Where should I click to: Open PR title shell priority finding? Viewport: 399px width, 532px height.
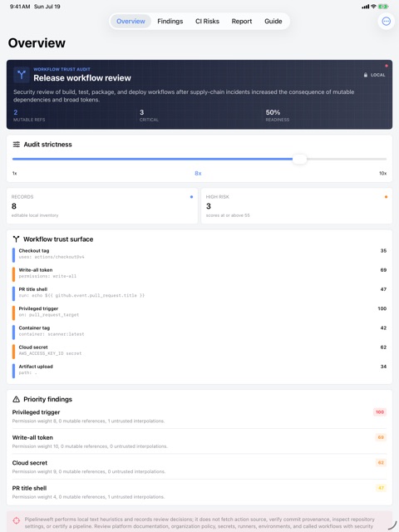[199, 492]
